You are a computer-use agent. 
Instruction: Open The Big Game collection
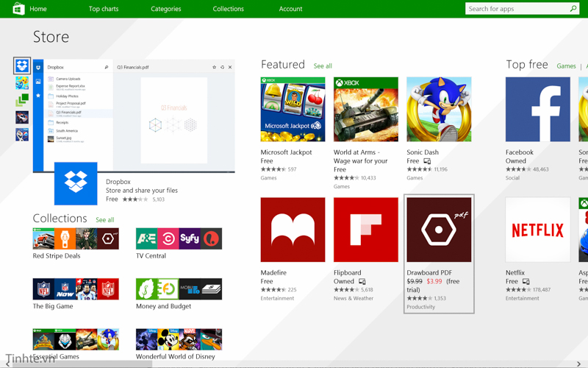tap(76, 289)
